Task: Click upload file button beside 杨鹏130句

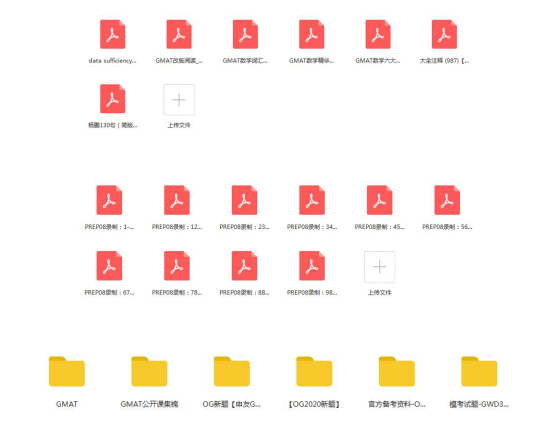Action: point(179,100)
